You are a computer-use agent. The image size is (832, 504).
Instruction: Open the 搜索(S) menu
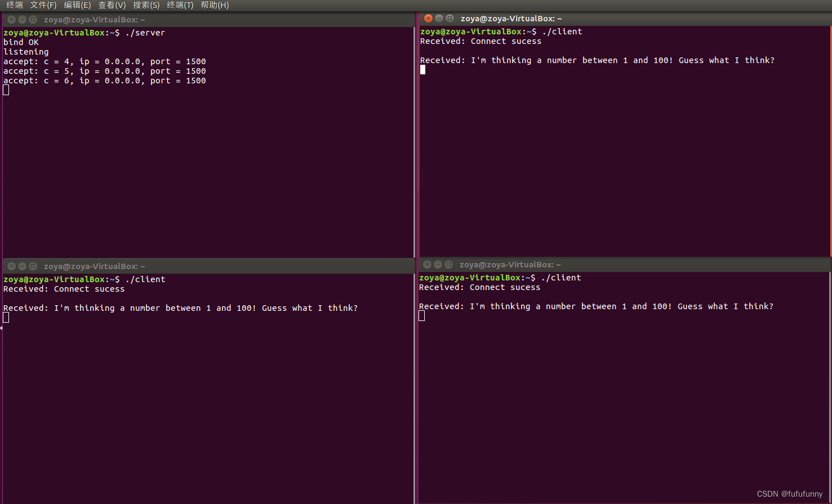coord(146,5)
